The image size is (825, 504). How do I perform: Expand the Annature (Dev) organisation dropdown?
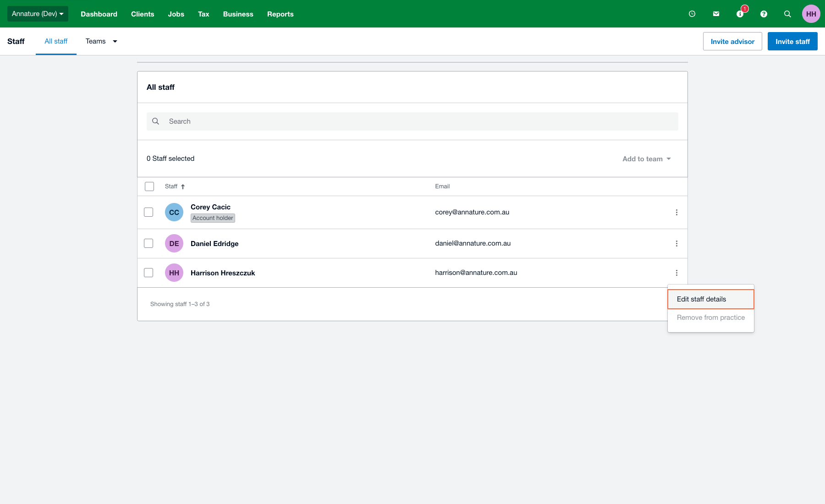[x=38, y=14]
